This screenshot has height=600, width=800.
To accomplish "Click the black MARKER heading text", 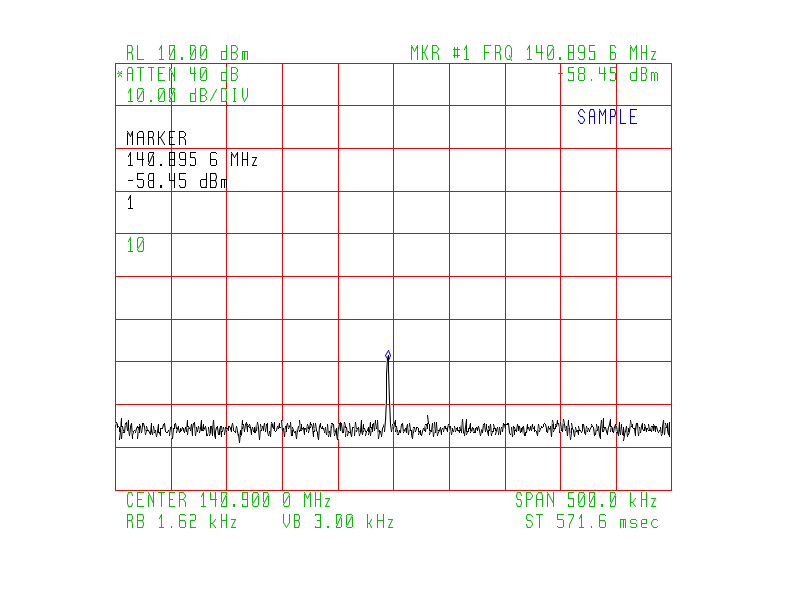I will pyautogui.click(x=157, y=138).
